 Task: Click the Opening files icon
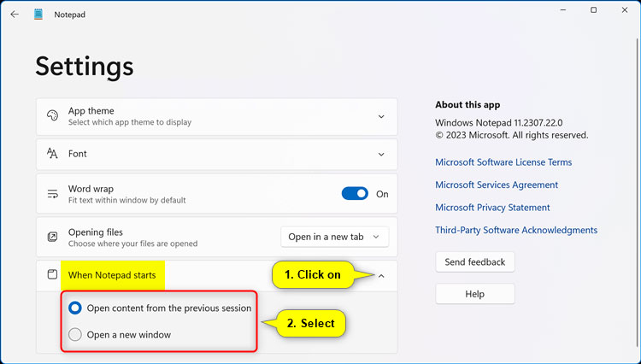[x=52, y=237]
